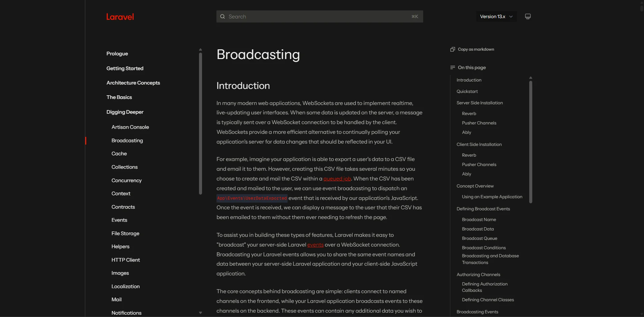Jump to Reverb under Client Side Installation

point(469,155)
